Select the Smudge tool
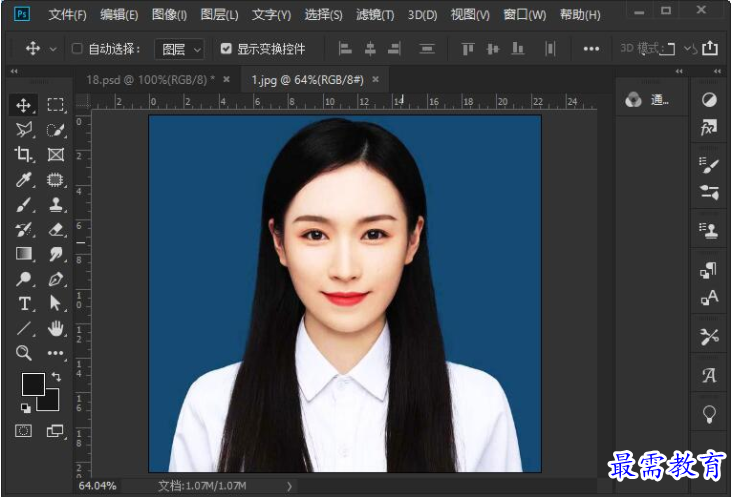 coord(56,254)
